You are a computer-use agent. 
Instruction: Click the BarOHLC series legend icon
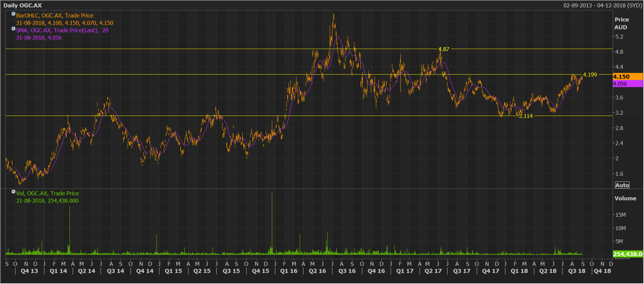pyautogui.click(x=13, y=14)
